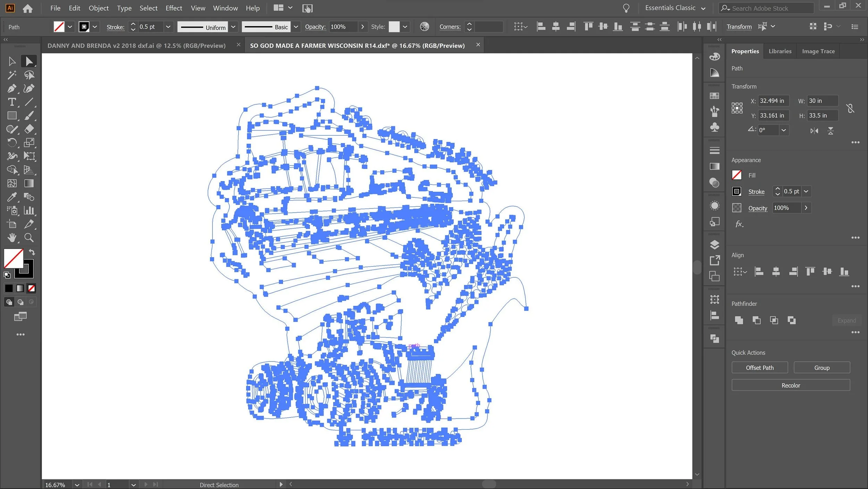The image size is (868, 489).
Task: Select the Type tool
Action: point(12,102)
